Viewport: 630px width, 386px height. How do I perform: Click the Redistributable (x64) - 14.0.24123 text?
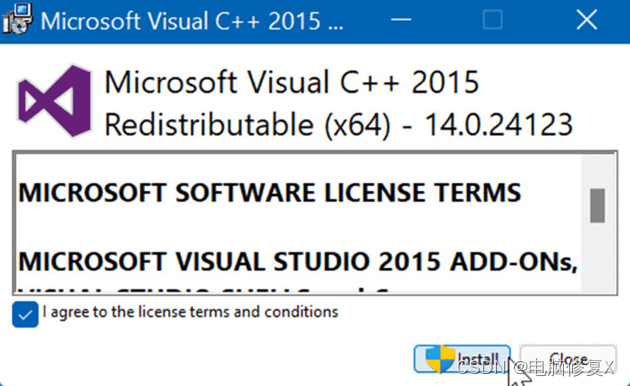tap(338, 125)
